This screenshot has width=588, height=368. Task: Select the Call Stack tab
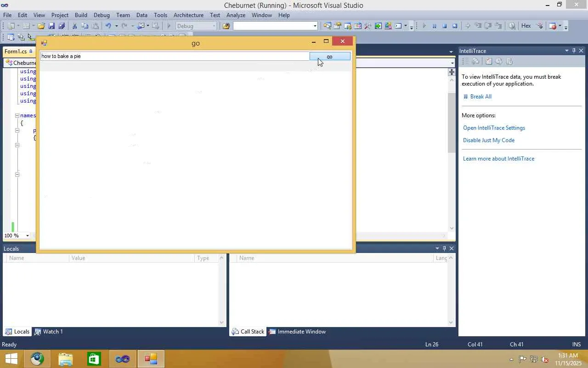click(x=248, y=332)
